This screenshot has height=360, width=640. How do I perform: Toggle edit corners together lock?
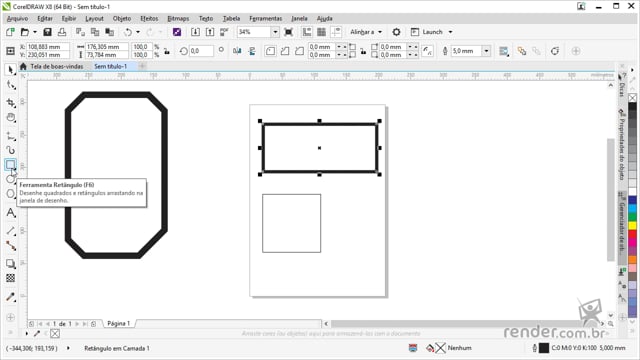tap(363, 51)
